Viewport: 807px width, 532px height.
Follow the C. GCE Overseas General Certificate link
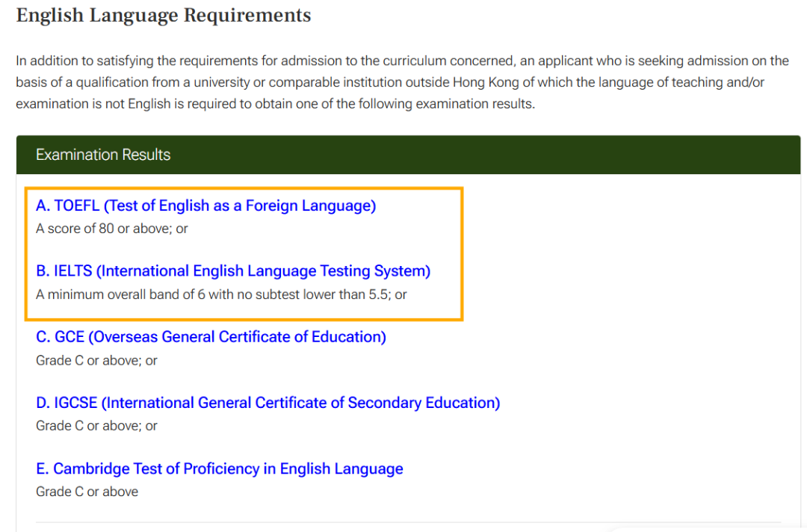[211, 336]
